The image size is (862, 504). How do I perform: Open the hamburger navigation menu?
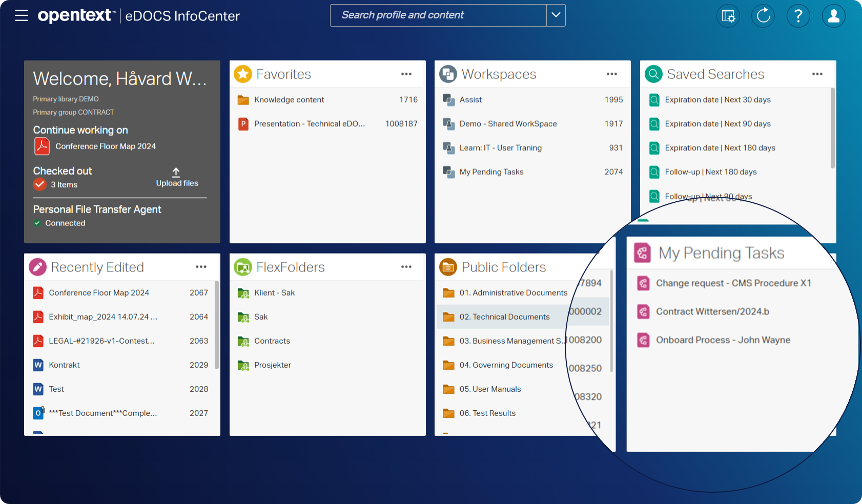pos(22,15)
